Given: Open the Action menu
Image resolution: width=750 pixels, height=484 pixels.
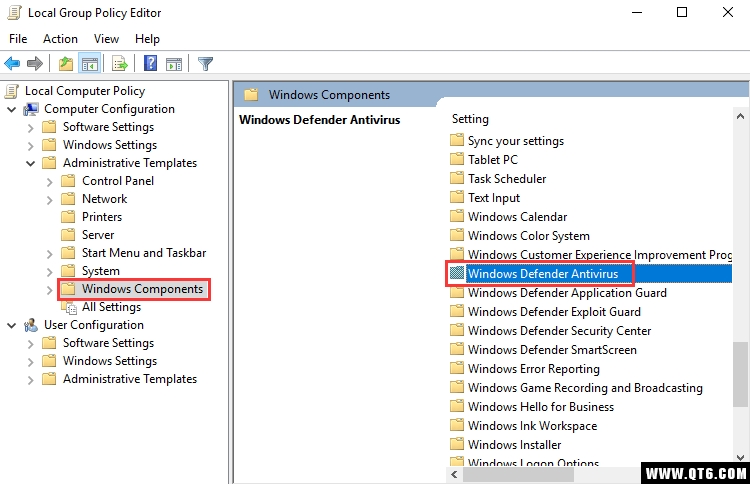Looking at the screenshot, I should coord(60,39).
